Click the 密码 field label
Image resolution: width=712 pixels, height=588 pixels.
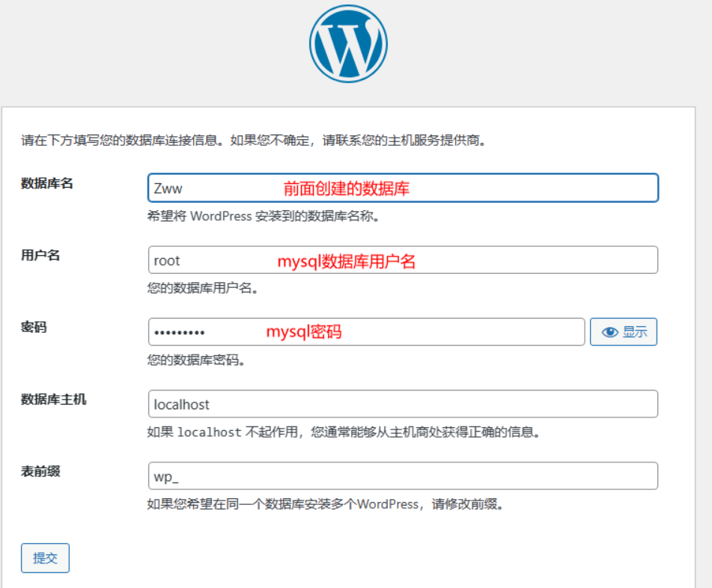(34, 327)
